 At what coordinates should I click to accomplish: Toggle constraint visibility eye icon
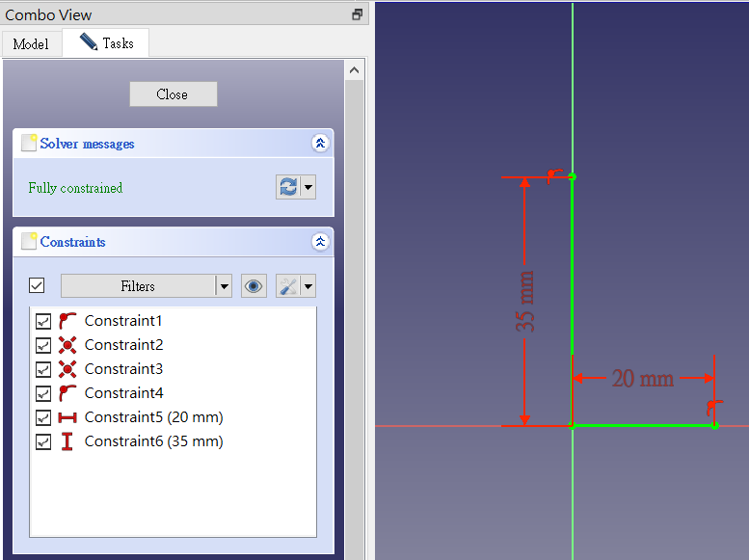[254, 285]
